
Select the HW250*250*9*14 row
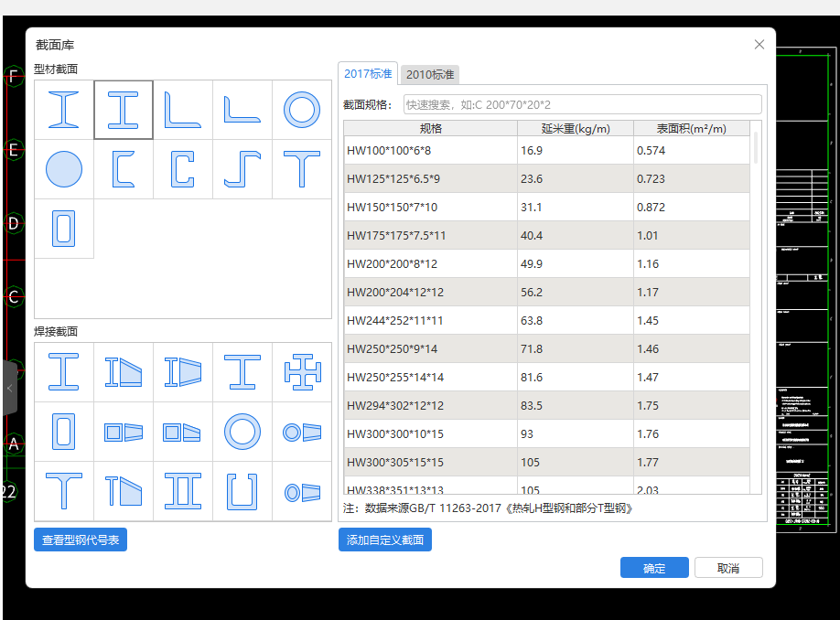(x=546, y=349)
